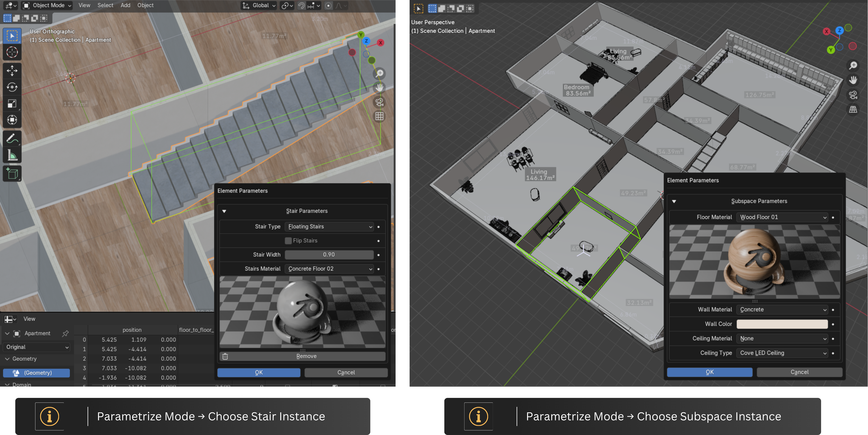Choose the Annotate pencil tool
868x435 pixels.
click(12, 139)
